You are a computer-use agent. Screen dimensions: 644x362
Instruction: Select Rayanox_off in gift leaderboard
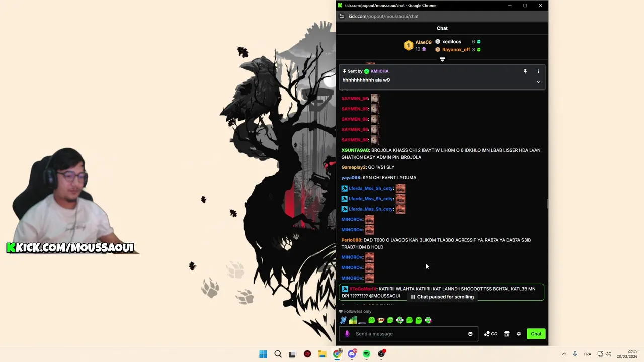point(456,50)
